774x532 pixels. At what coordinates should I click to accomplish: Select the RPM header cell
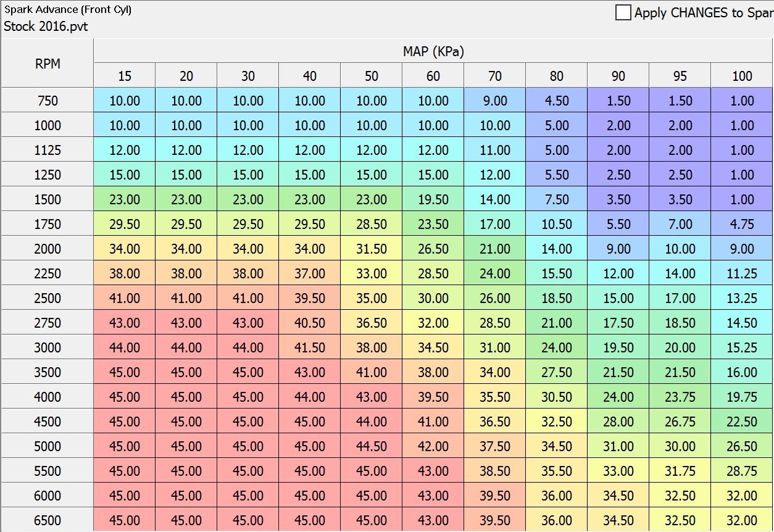tap(47, 63)
